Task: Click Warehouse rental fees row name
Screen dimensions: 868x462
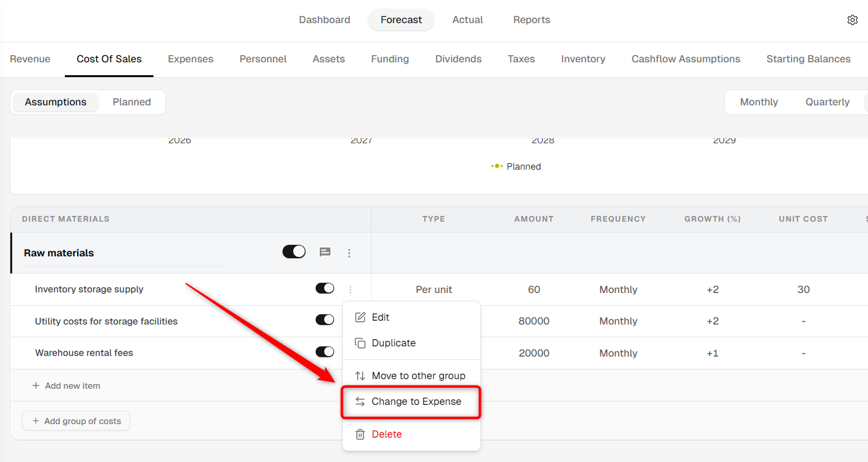Action: point(84,352)
